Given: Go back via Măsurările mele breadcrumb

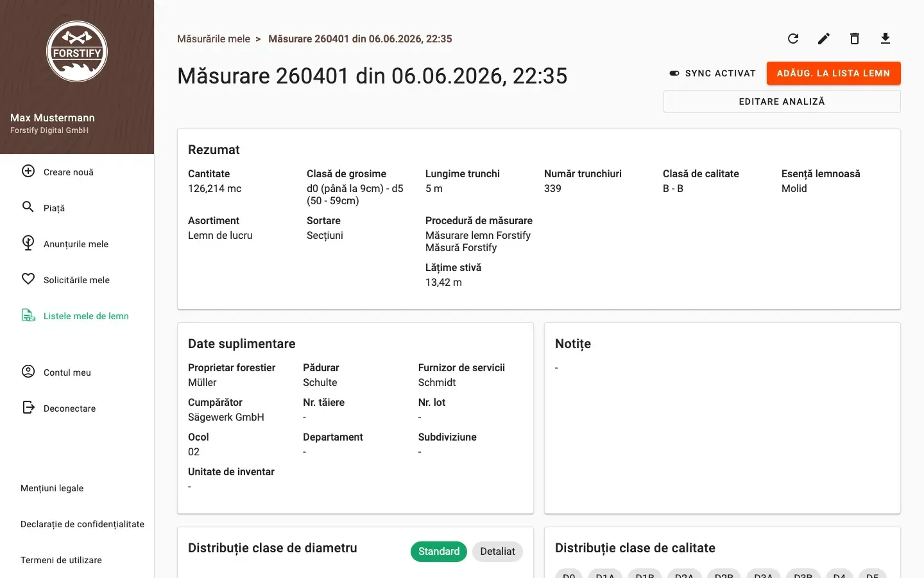Looking at the screenshot, I should [214, 39].
